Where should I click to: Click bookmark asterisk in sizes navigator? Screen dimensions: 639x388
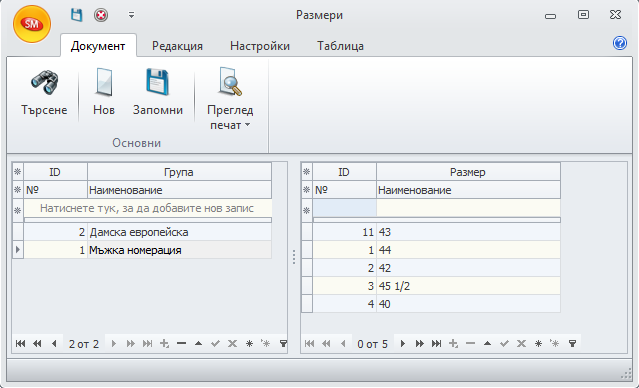538,344
